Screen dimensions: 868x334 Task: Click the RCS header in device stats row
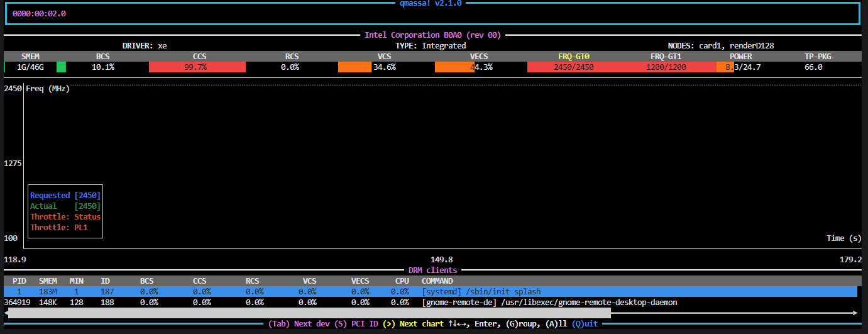pyautogui.click(x=292, y=57)
